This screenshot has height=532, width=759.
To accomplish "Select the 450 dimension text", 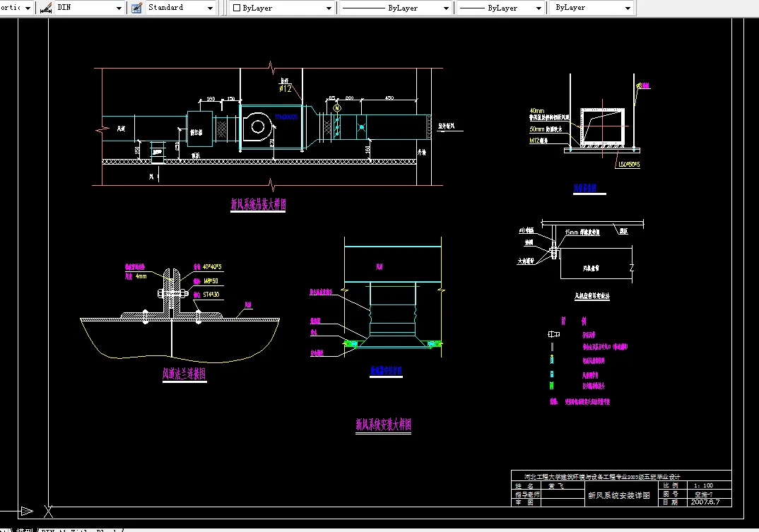I will [x=389, y=97].
